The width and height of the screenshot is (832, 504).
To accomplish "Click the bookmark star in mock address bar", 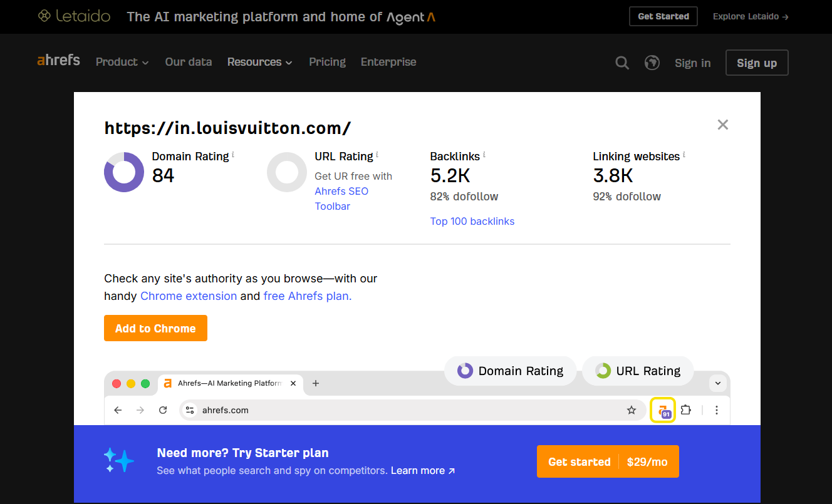I will coord(632,410).
